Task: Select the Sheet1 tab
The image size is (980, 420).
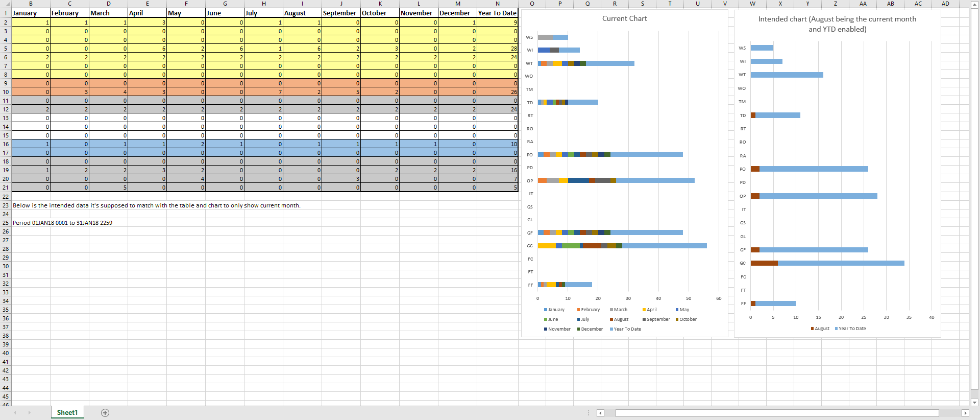Action: [67, 412]
